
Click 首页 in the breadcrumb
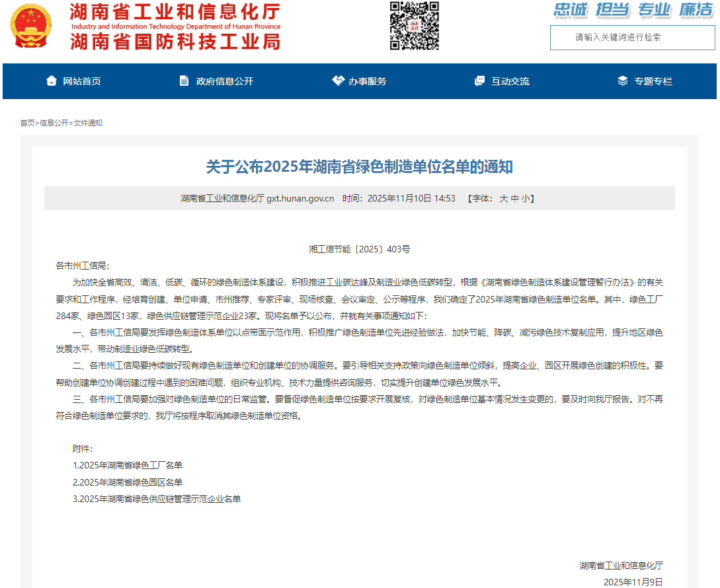point(27,123)
